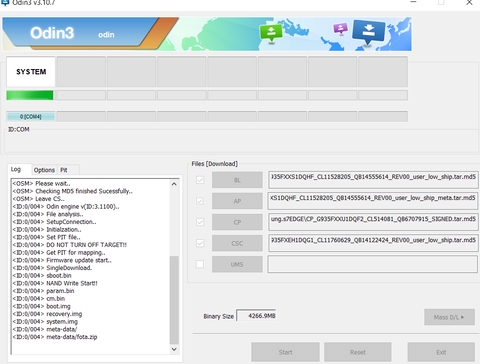Click the log scrollbar up arrow
Viewport: 480px width, 364px height.
coord(174,184)
